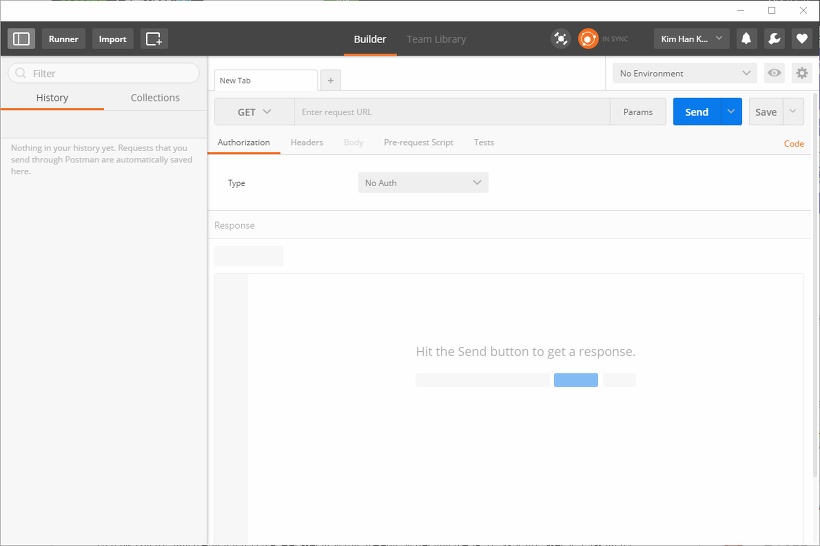Viewport: 820px width, 546px height.
Task: Open settings wrench icon
Action: point(774,39)
